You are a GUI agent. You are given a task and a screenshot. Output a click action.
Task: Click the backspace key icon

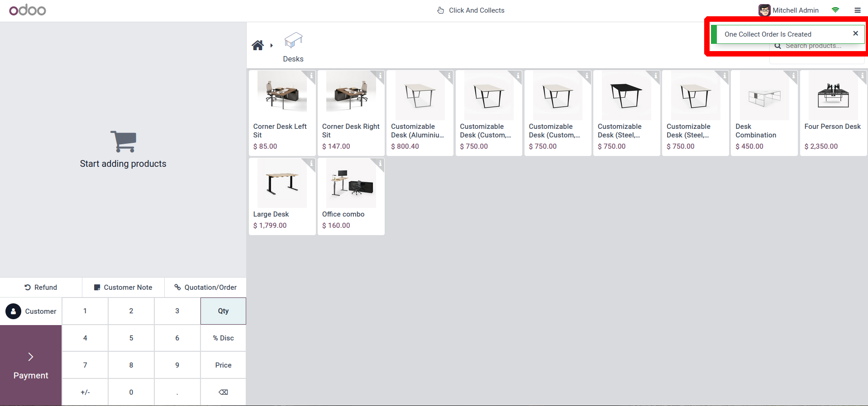pyautogui.click(x=223, y=392)
